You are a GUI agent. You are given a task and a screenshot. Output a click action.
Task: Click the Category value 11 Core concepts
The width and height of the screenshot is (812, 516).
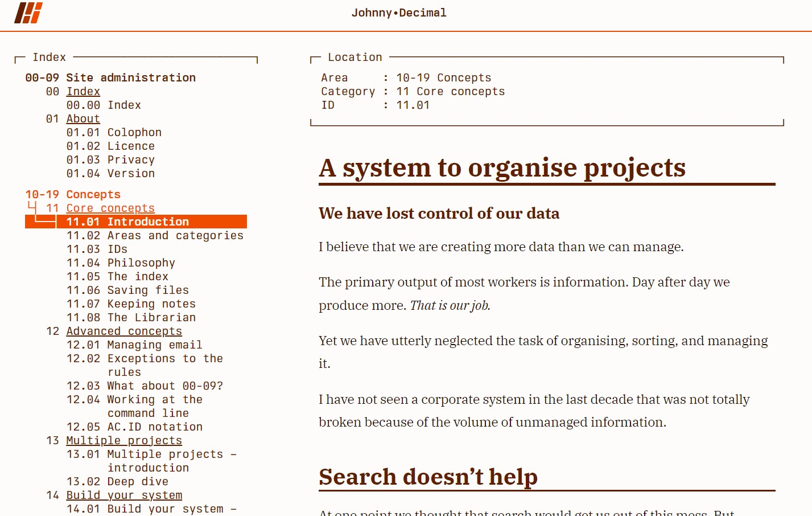tap(451, 92)
